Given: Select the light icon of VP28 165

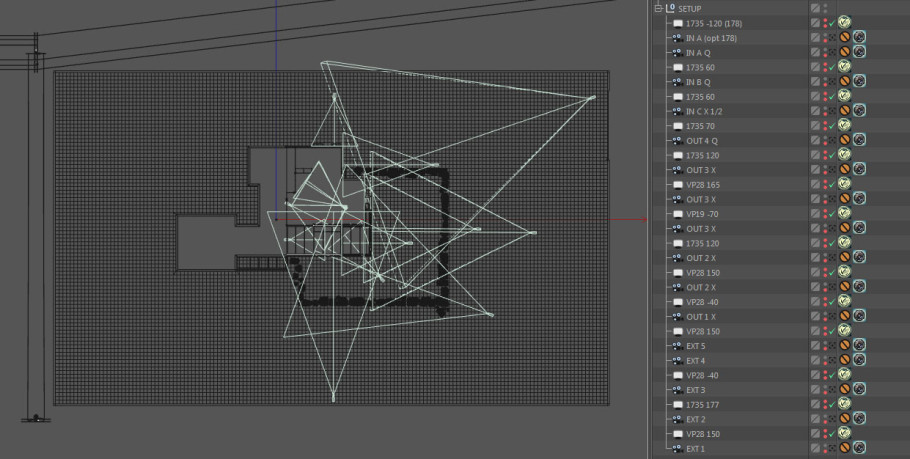Looking at the screenshot, I should coord(677,185).
